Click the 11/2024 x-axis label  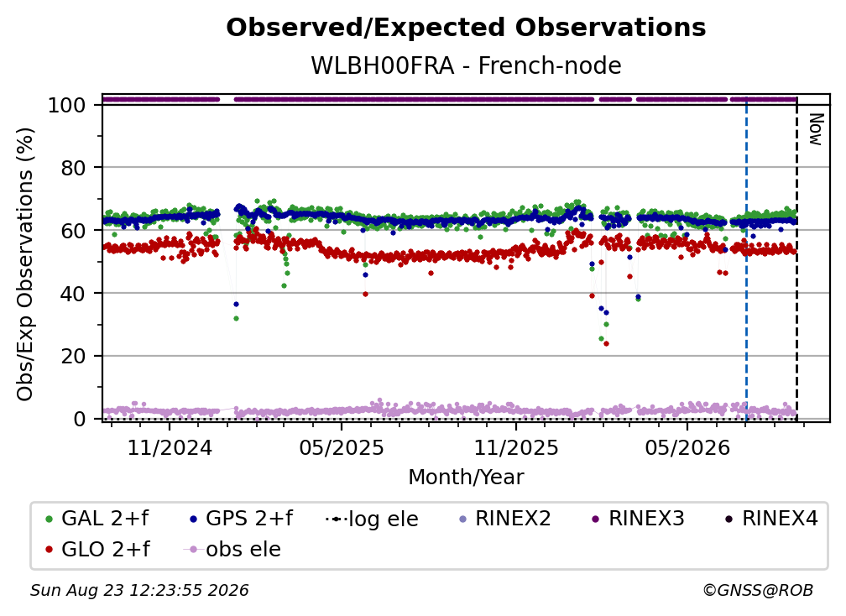(170, 447)
